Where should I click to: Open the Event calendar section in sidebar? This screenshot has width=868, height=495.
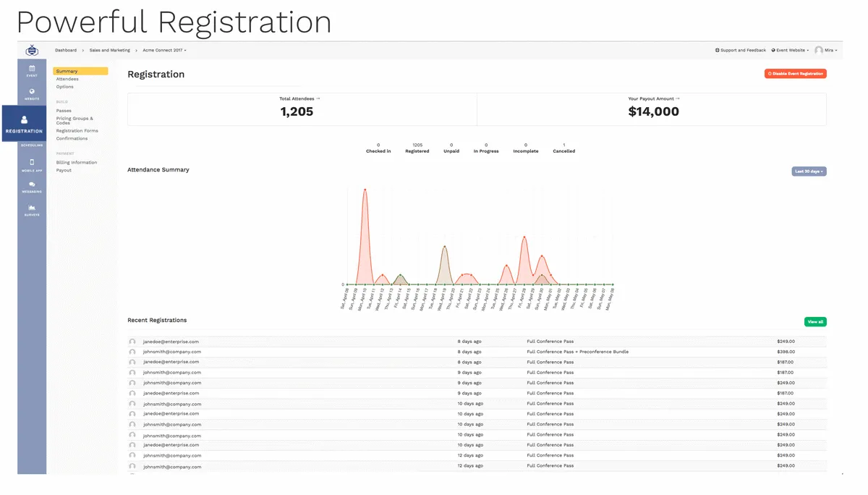coord(32,70)
